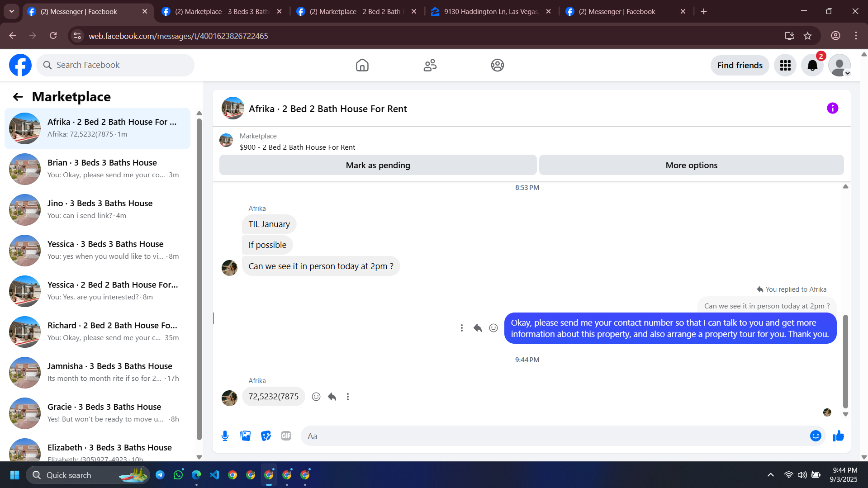Image resolution: width=868 pixels, height=488 pixels.
Task: Switch to Marketplace 2 Bed 2 Bath tab
Action: coord(356,12)
